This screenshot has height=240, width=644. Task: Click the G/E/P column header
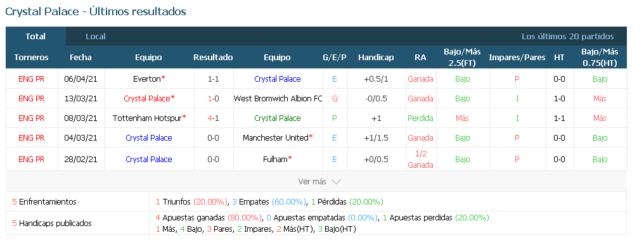[x=334, y=58]
